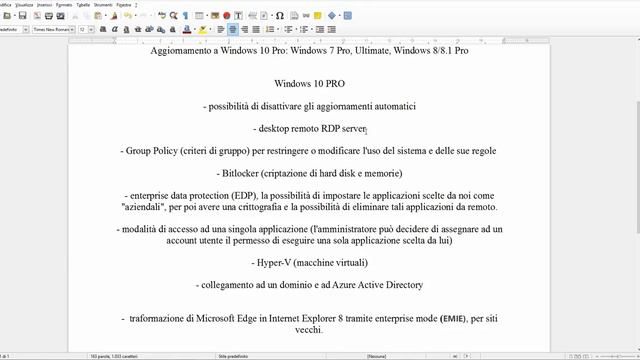Expand the Undo history dropdown arrow
Image resolution: width=640 pixels, height=360 pixels.
coord(135,16)
